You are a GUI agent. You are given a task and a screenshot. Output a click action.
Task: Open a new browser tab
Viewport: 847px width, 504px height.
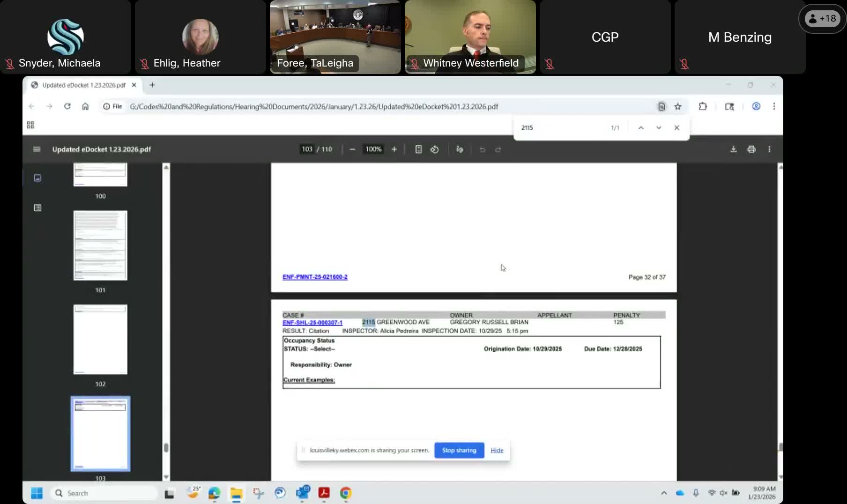point(152,85)
